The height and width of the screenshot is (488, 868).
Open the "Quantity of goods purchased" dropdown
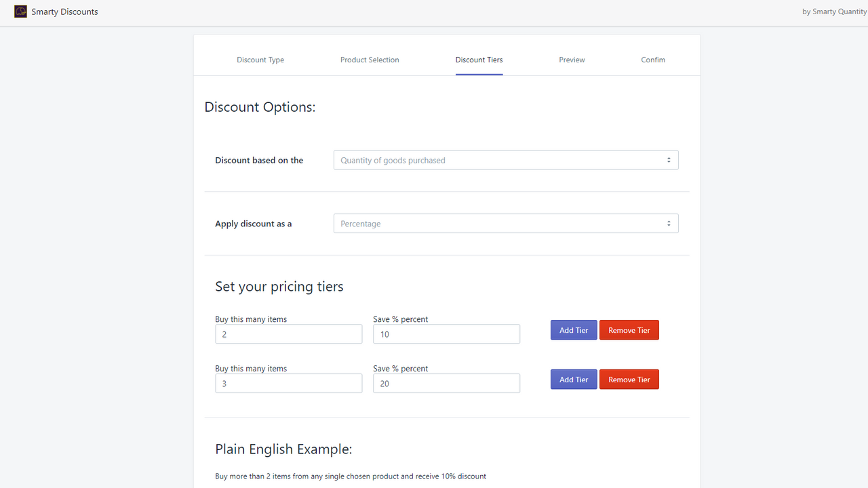506,160
